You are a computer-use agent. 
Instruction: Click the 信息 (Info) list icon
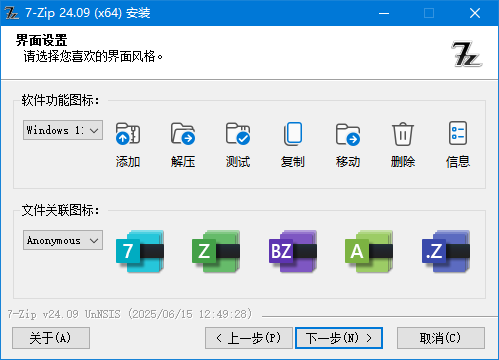tap(458, 133)
